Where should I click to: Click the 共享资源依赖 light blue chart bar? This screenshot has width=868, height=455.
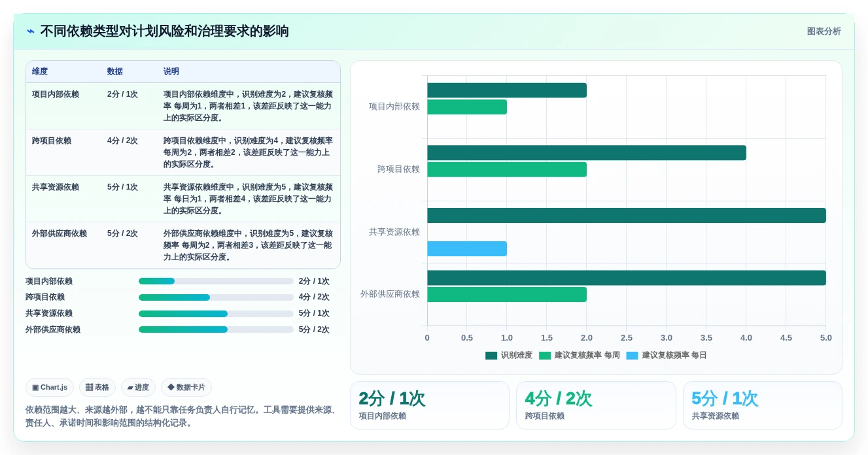[x=467, y=248]
